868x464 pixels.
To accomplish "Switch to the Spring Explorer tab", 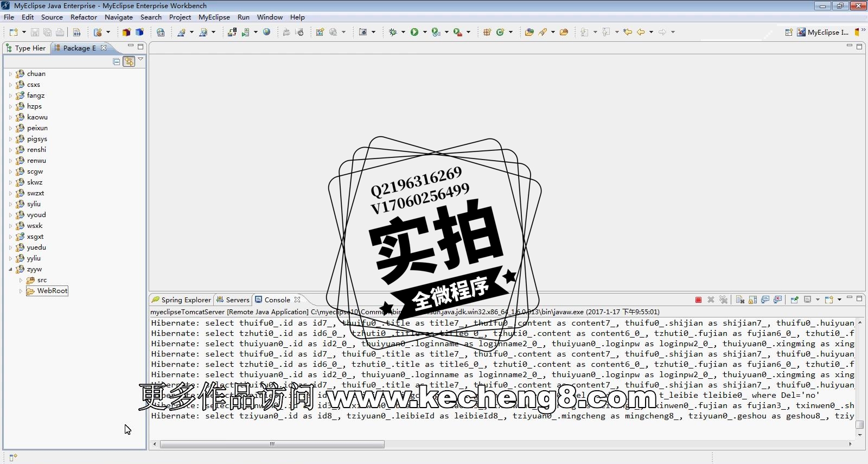I will 182,300.
